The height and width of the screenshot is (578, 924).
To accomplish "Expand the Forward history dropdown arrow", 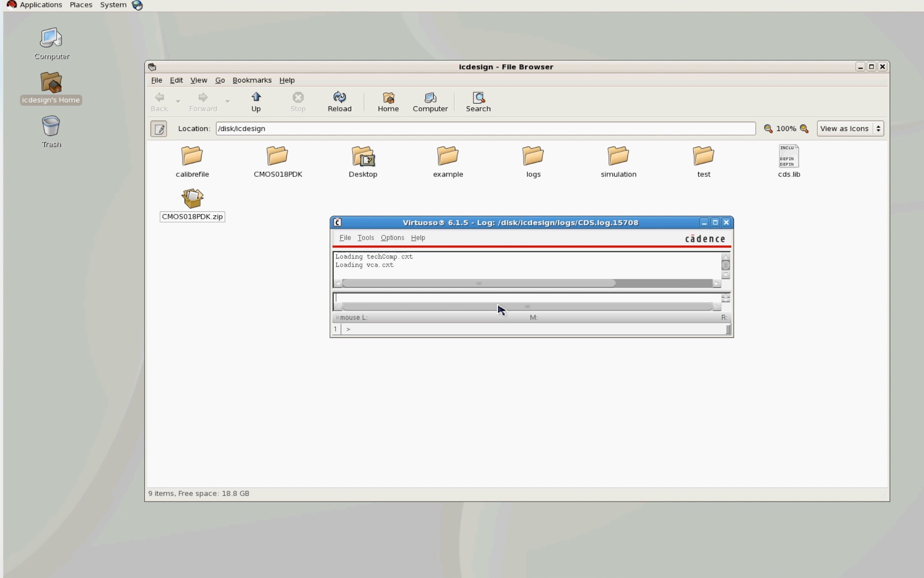I will click(x=227, y=101).
